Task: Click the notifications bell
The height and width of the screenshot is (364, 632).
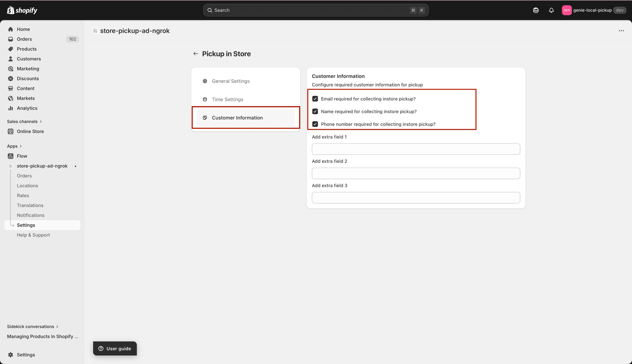Action: point(551,10)
